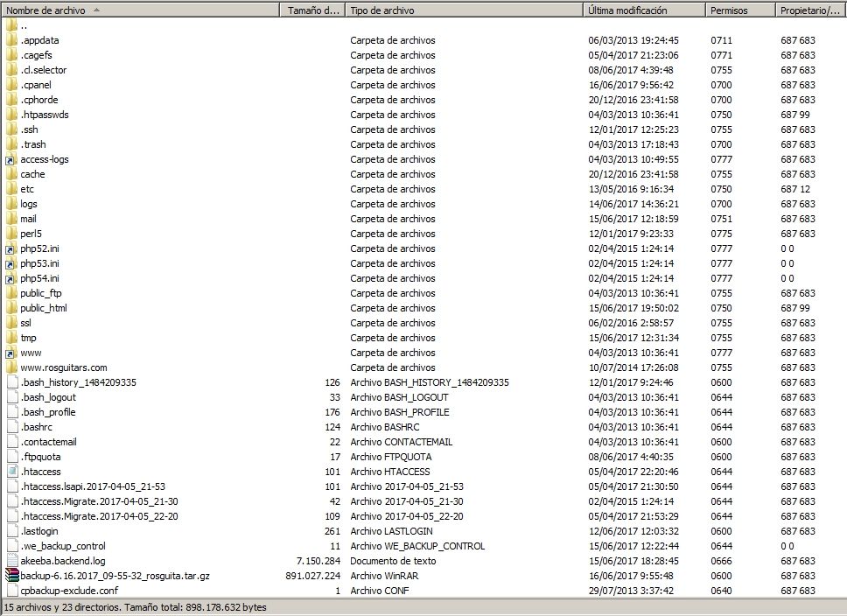
Task: Click the logs folder icon
Action: (x=11, y=204)
